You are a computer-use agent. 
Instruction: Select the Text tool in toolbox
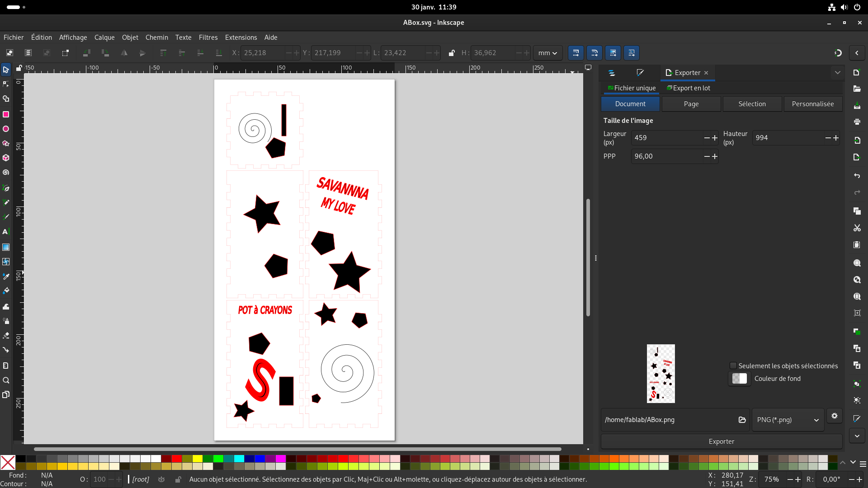pyautogui.click(x=6, y=232)
